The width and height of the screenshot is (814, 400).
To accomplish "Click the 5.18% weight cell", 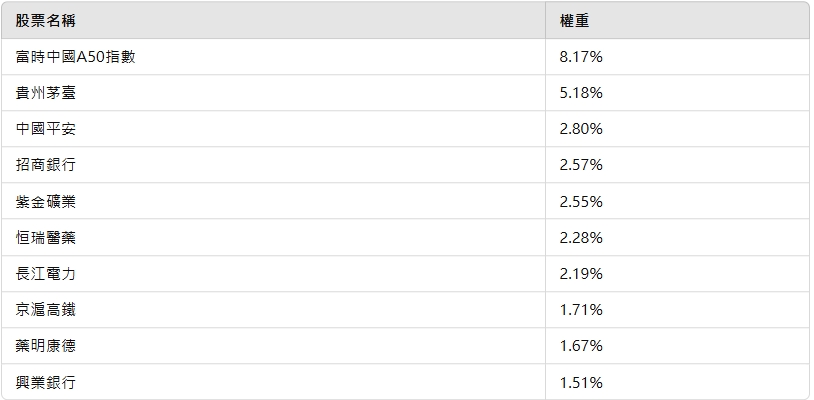I will click(581, 93).
